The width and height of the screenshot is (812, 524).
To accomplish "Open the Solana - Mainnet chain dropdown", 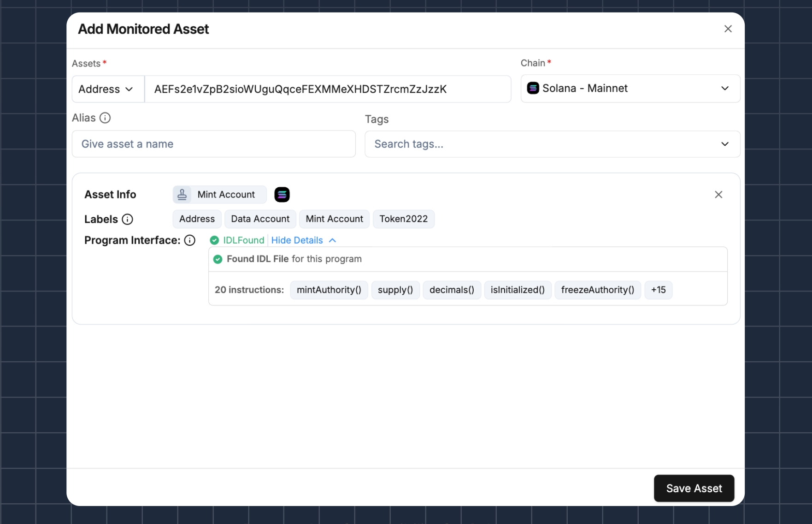I will (630, 89).
